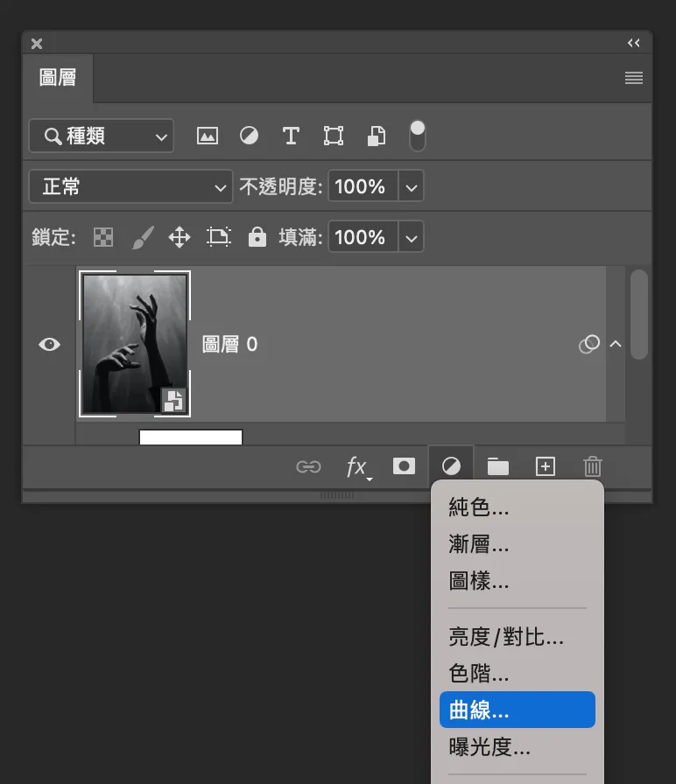
Task: Filter layers by smart object icon
Action: (x=377, y=136)
